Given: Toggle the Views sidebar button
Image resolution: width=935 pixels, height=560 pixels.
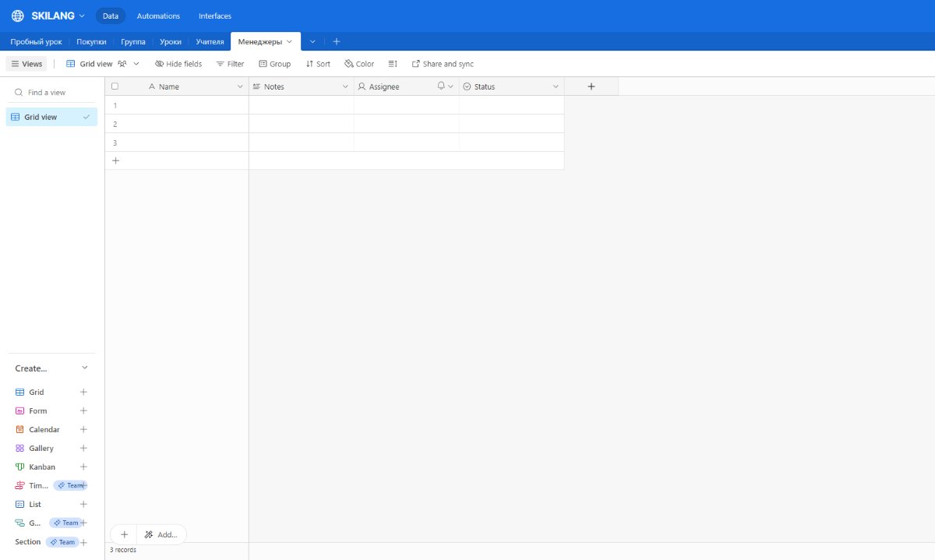Looking at the screenshot, I should click(26, 64).
